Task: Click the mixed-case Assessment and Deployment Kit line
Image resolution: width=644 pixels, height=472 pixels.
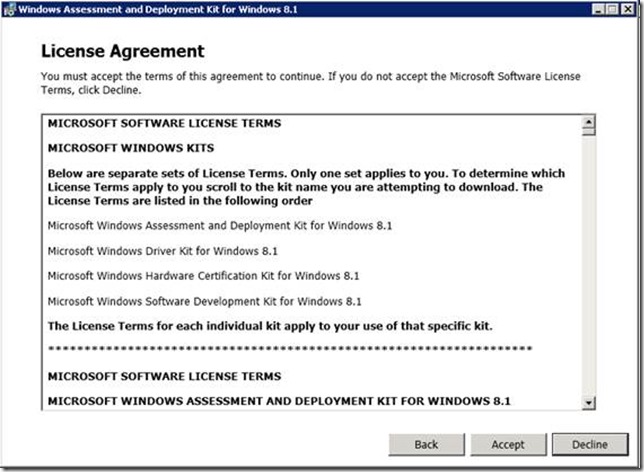Action: (x=220, y=225)
